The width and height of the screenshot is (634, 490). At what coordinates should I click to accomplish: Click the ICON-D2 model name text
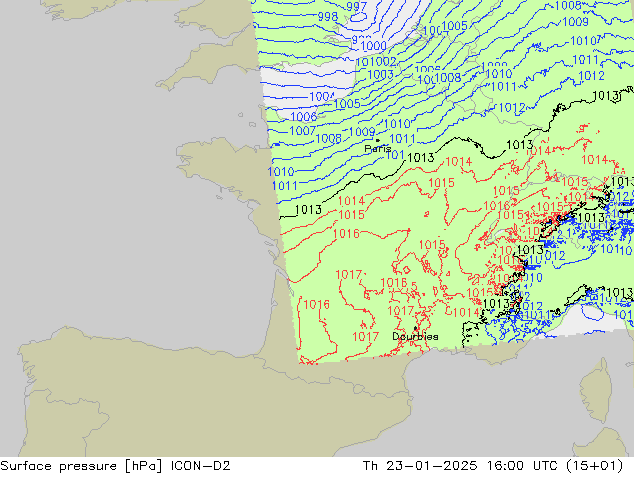pyautogui.click(x=201, y=466)
